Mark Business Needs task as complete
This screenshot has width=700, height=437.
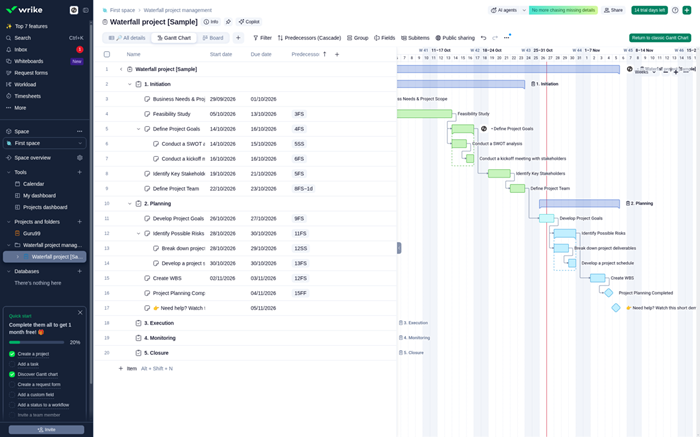[x=147, y=99]
